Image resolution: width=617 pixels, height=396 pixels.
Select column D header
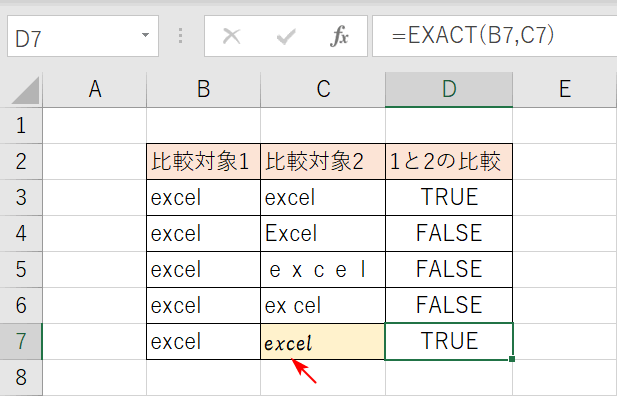pos(449,90)
